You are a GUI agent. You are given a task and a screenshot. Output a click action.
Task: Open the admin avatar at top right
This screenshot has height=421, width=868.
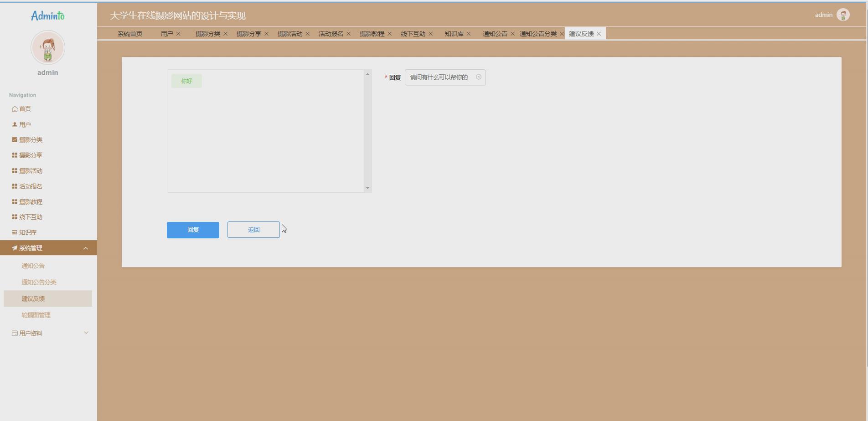843,15
